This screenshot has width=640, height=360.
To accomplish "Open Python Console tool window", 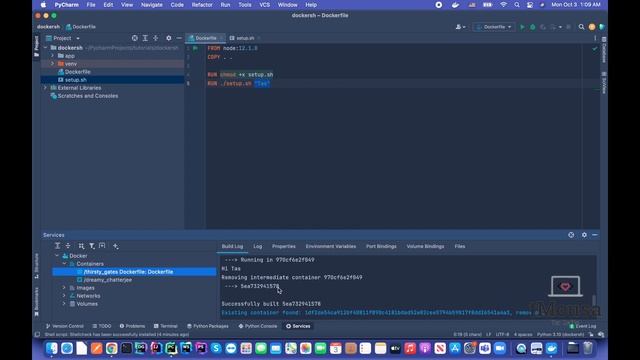I will click(258, 326).
